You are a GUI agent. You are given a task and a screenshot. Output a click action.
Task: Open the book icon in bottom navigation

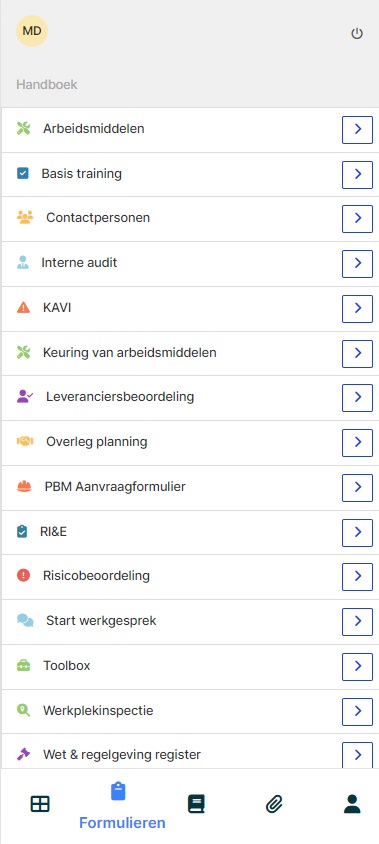tap(196, 804)
